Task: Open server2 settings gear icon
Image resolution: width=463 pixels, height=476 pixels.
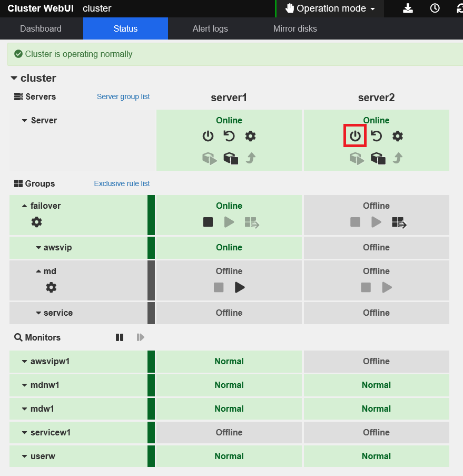Action: [398, 137]
